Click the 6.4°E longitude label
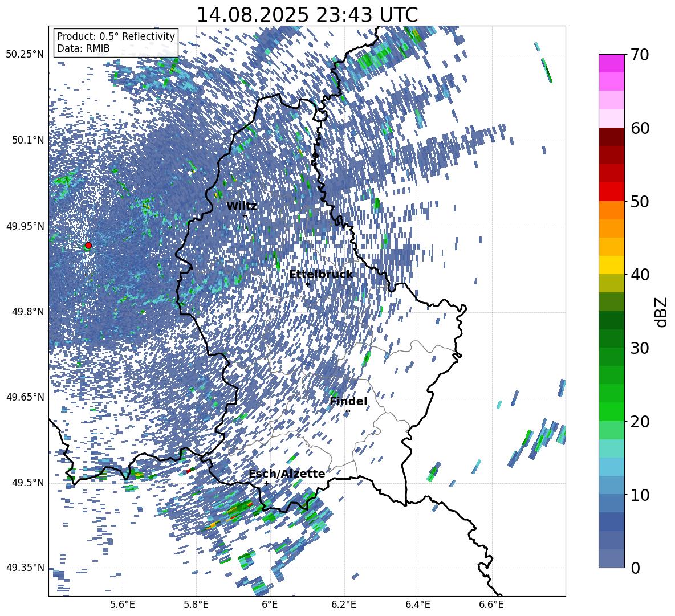 [417, 605]
